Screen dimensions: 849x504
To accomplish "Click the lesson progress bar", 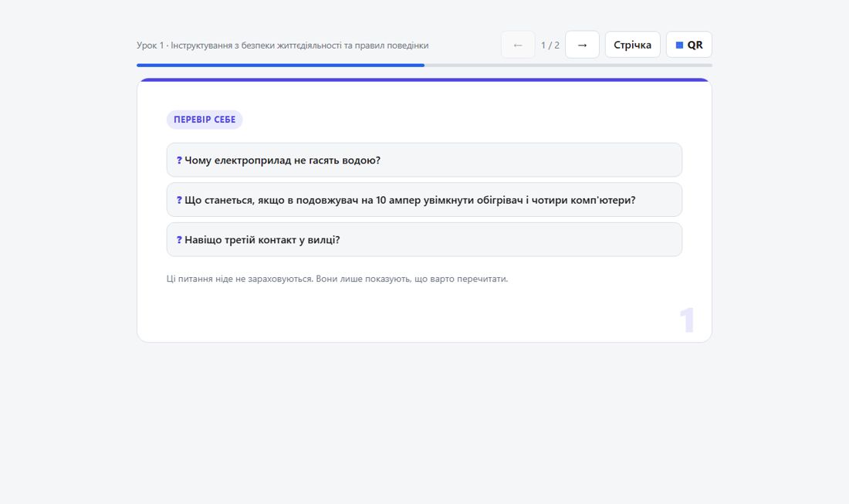I will tap(424, 66).
